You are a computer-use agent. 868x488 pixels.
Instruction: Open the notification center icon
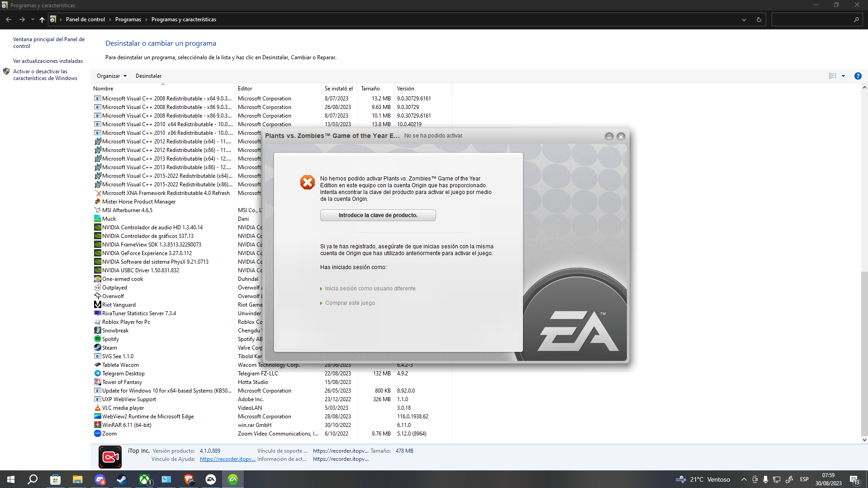click(854, 480)
